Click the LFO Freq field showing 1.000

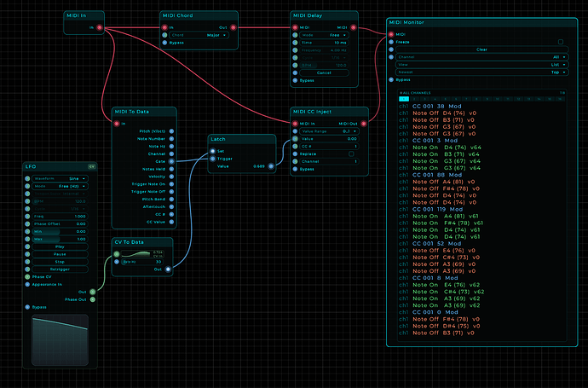(x=60, y=216)
